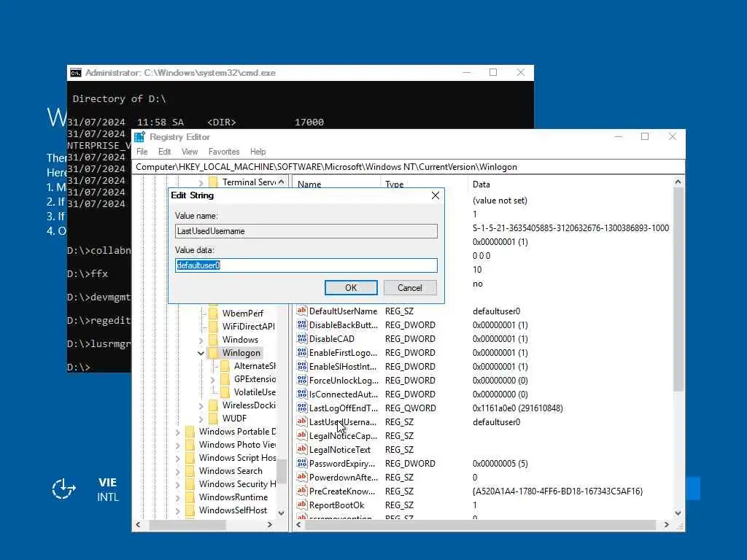This screenshot has height=560, width=747.
Task: Click the IsConnectedAut DWORD icon
Action: [x=301, y=394]
